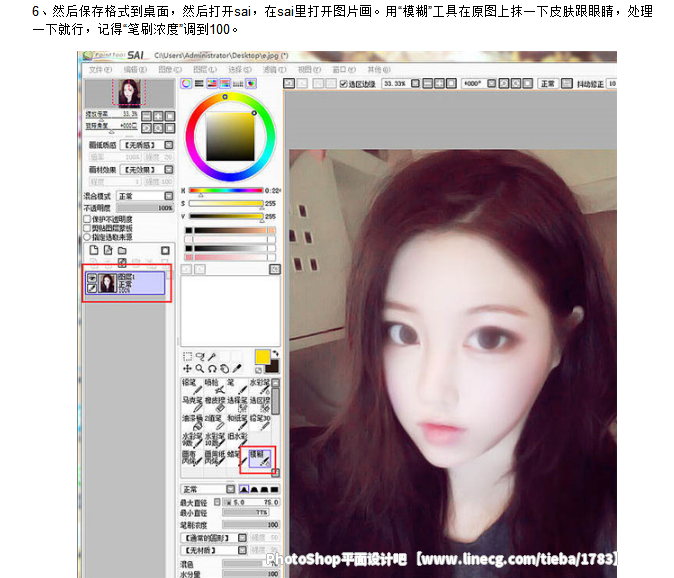Open the 选择 Selection menu
674x578 pixels.
239,69
